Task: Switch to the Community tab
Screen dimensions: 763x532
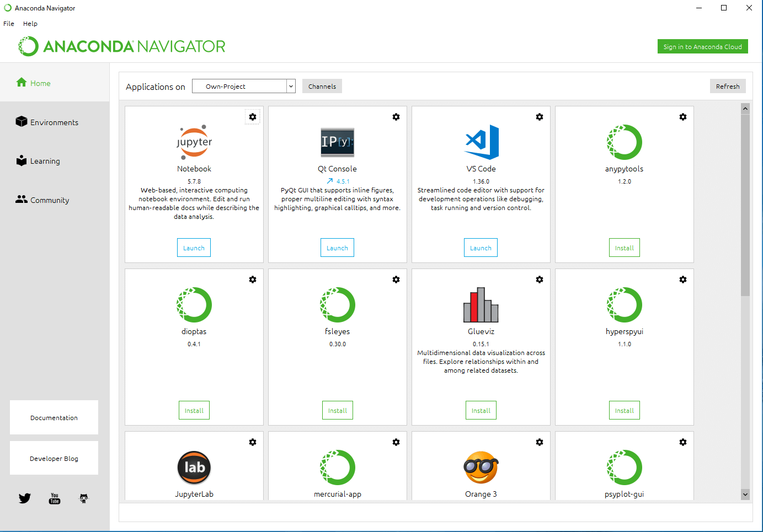Action: pyautogui.click(x=55, y=200)
